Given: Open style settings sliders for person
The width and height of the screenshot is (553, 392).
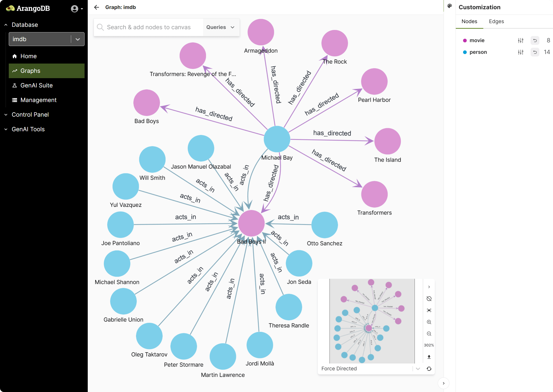Looking at the screenshot, I should coord(521,52).
